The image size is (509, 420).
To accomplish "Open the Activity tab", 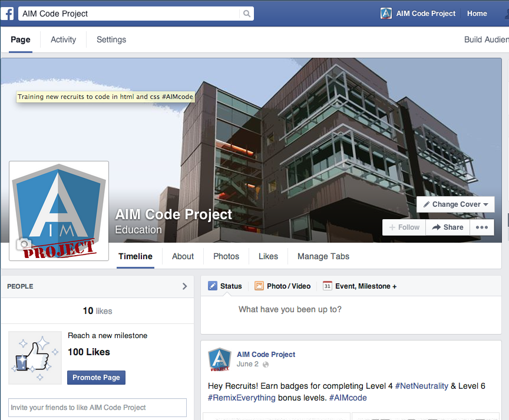I will pos(63,39).
